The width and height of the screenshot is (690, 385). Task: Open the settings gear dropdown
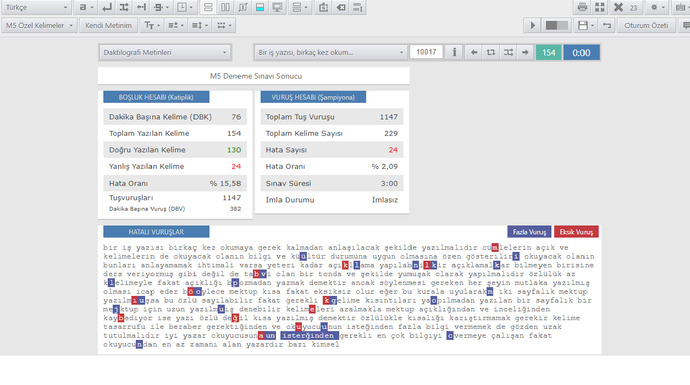click(657, 7)
